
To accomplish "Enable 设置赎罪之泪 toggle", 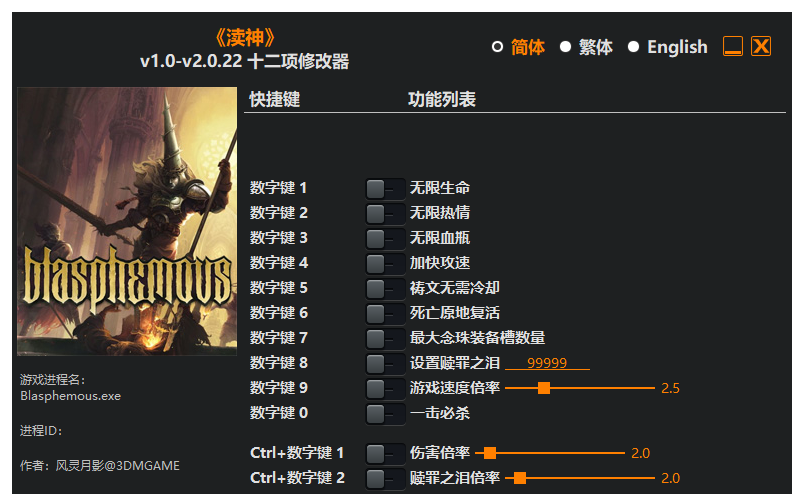I will [x=385, y=364].
